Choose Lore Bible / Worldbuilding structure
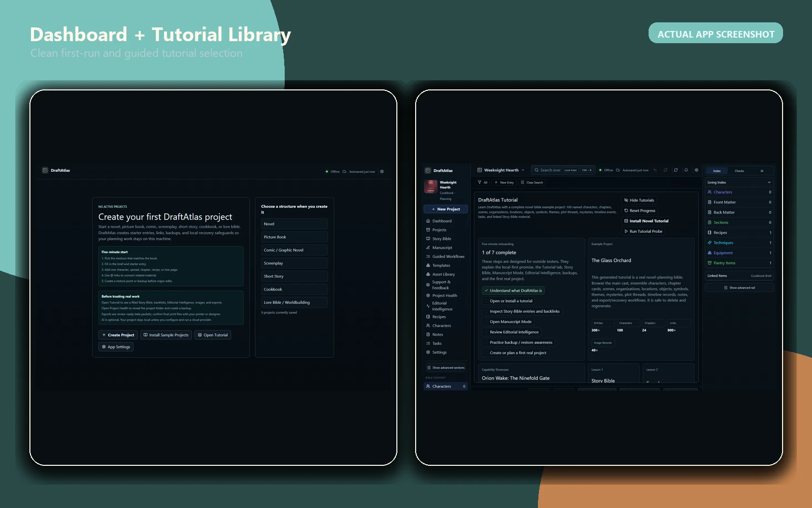The image size is (812, 508). point(294,302)
